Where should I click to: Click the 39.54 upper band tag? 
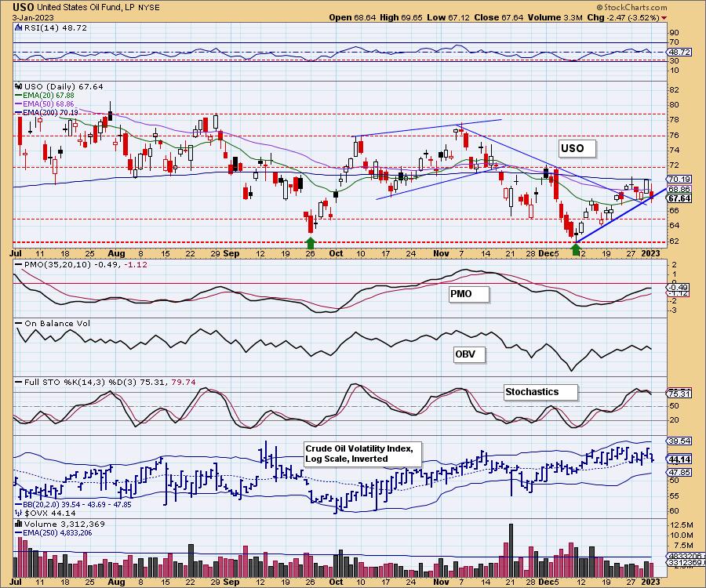click(x=680, y=441)
